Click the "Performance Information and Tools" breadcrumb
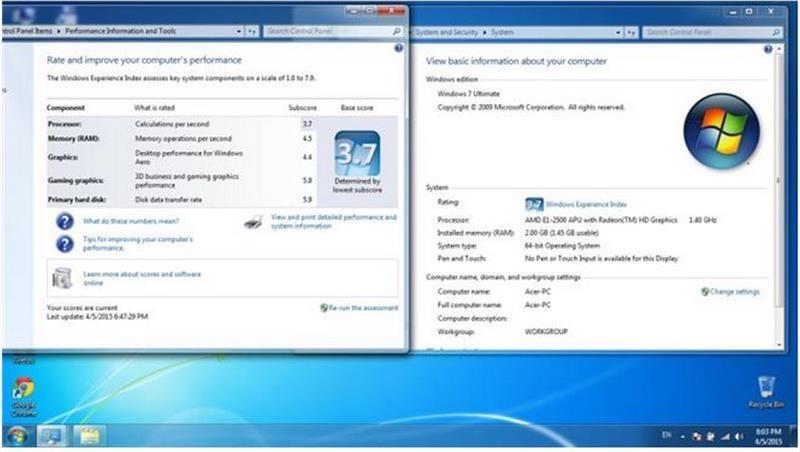The height and width of the screenshot is (452, 800). coord(120,31)
